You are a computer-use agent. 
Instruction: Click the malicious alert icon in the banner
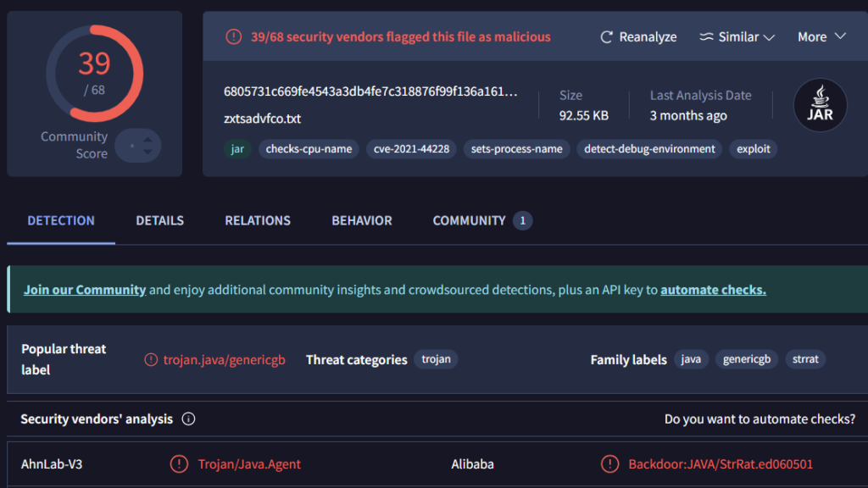[x=234, y=36]
